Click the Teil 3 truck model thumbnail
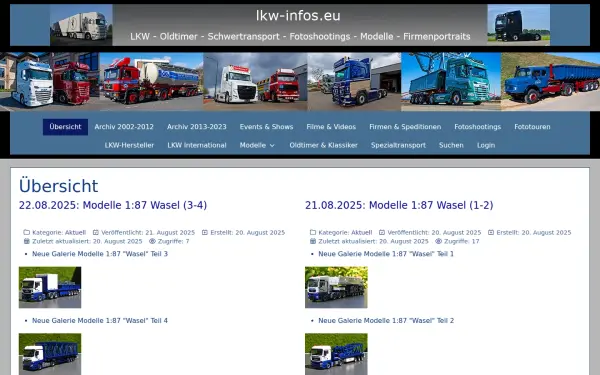The height and width of the screenshot is (375, 600). coord(50,287)
